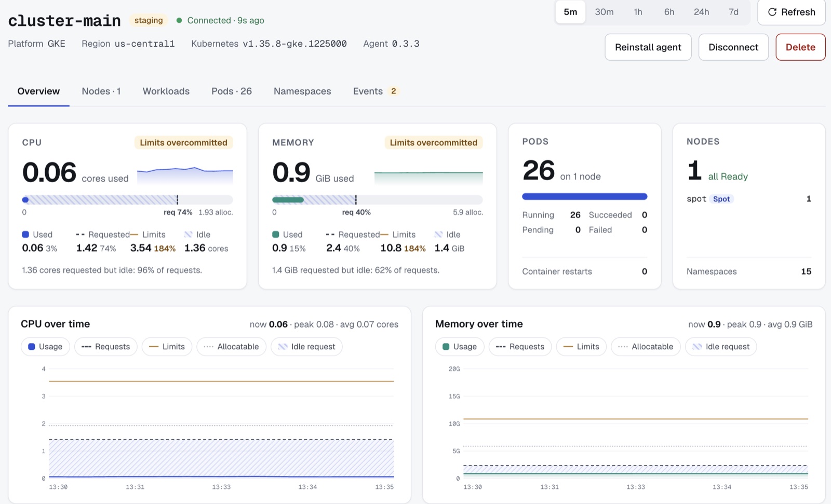This screenshot has height=504, width=831.
Task: Toggle Usage series in Memory over time
Action: point(460,347)
